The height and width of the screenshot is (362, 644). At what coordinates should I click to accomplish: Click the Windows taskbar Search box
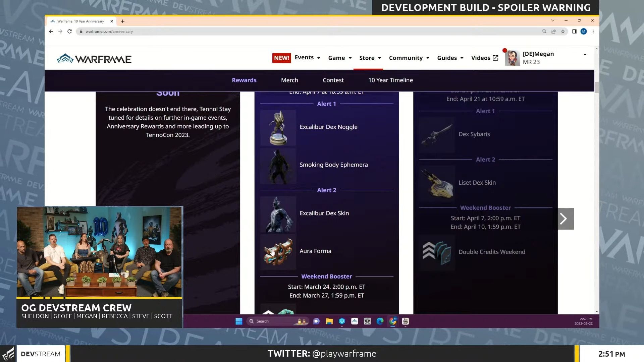pos(277,321)
